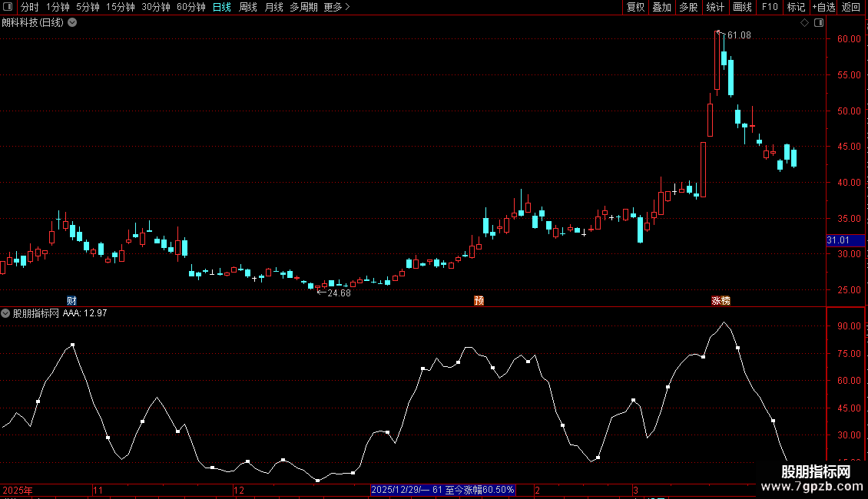Click the 股朋指标网 indicator name
Viewport: 868px width, 499px height.
[x=35, y=313]
